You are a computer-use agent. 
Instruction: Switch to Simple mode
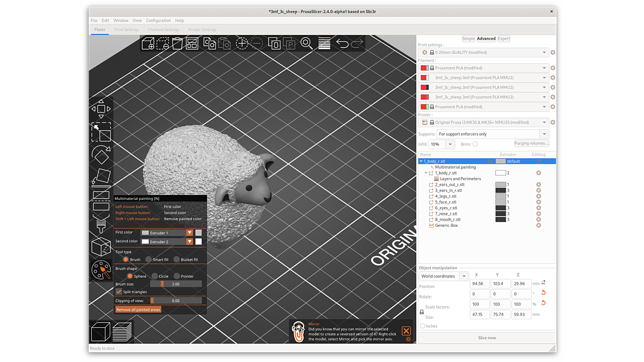468,39
